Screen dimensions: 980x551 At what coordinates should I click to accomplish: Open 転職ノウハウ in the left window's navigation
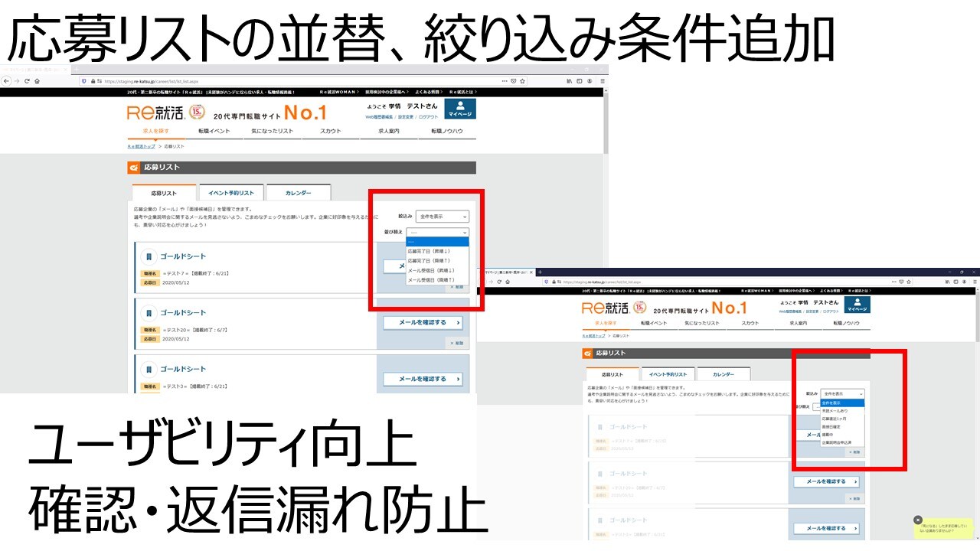(x=447, y=132)
